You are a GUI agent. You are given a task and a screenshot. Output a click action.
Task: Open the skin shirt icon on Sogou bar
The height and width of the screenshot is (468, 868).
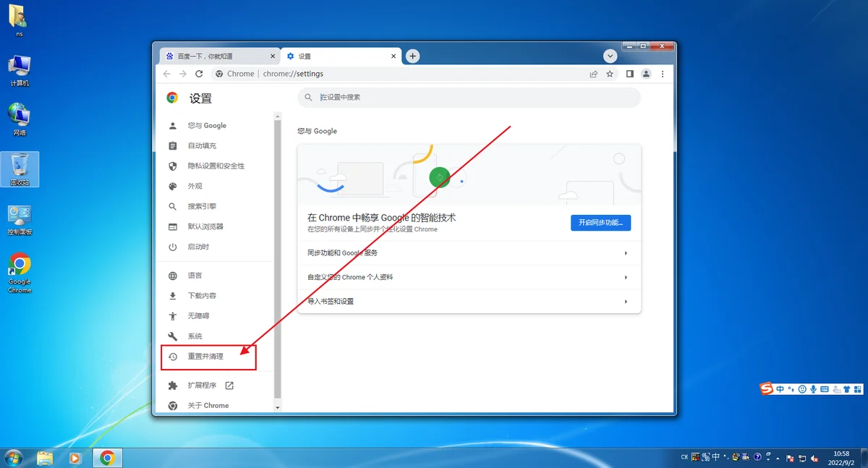coord(847,389)
